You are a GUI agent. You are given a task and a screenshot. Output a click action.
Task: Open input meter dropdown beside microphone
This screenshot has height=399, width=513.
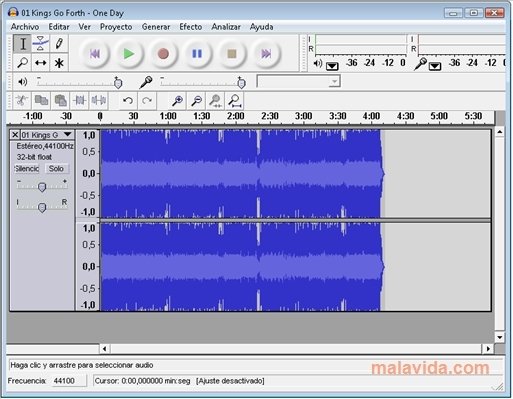point(435,66)
